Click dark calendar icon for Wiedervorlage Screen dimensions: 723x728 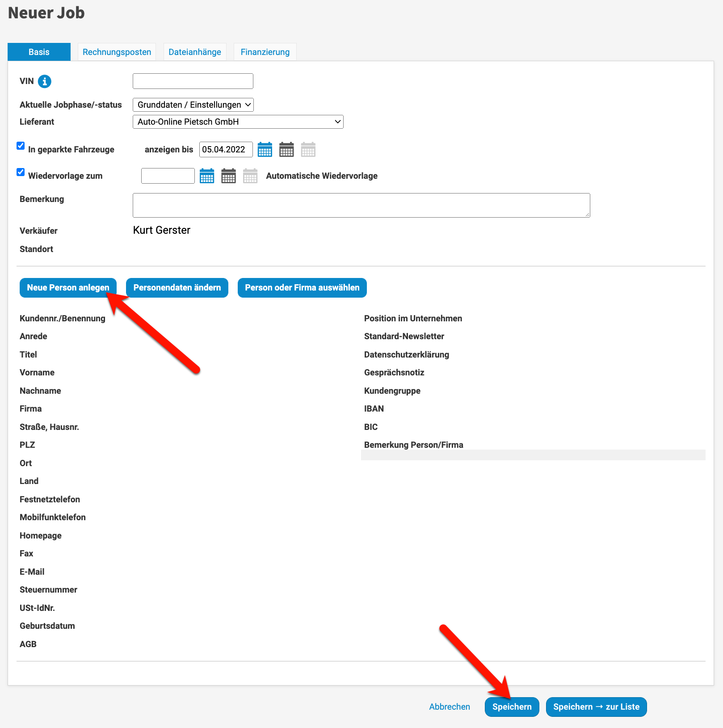click(228, 176)
